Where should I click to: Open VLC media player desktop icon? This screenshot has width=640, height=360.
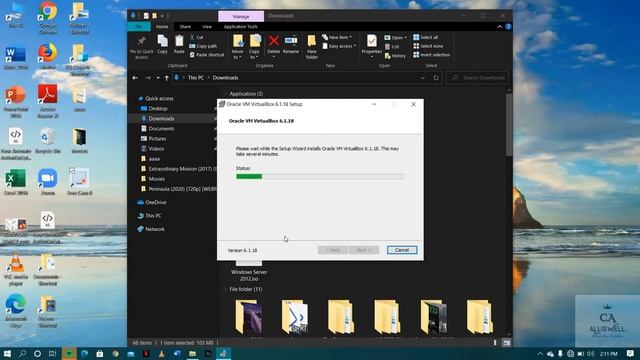coord(16,262)
